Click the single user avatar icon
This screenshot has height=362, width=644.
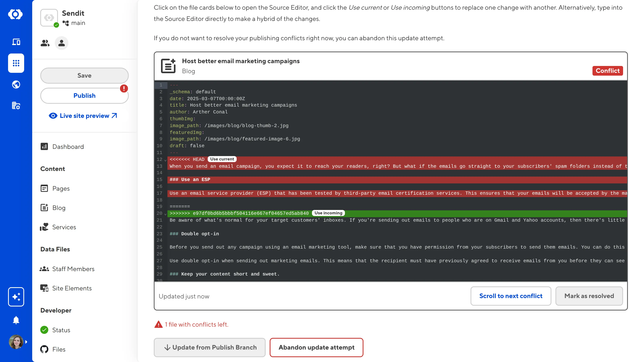point(62,43)
